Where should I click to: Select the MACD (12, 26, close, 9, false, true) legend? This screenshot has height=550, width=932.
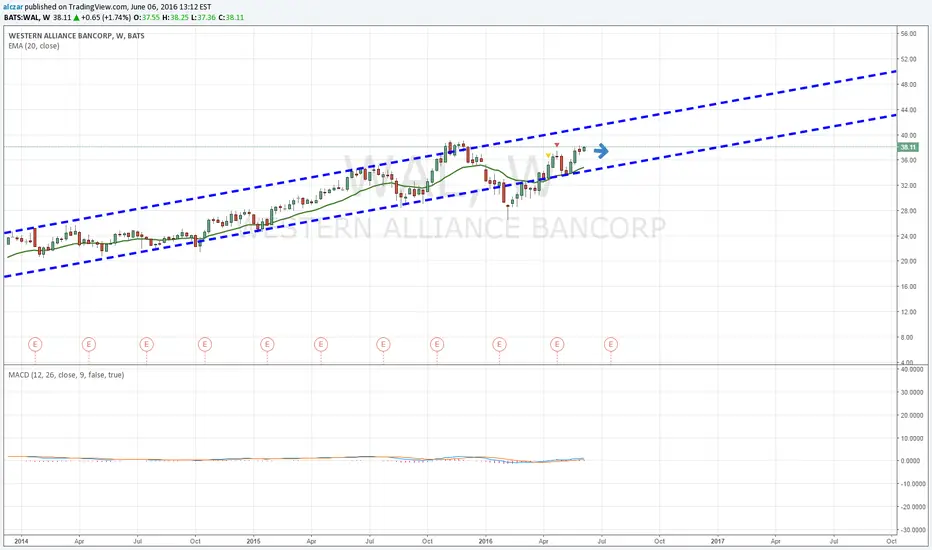[66, 375]
